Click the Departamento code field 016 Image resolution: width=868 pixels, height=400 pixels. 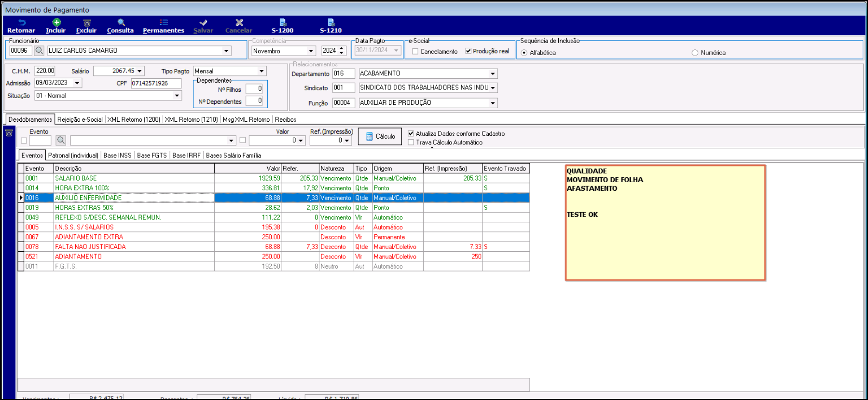[344, 73]
